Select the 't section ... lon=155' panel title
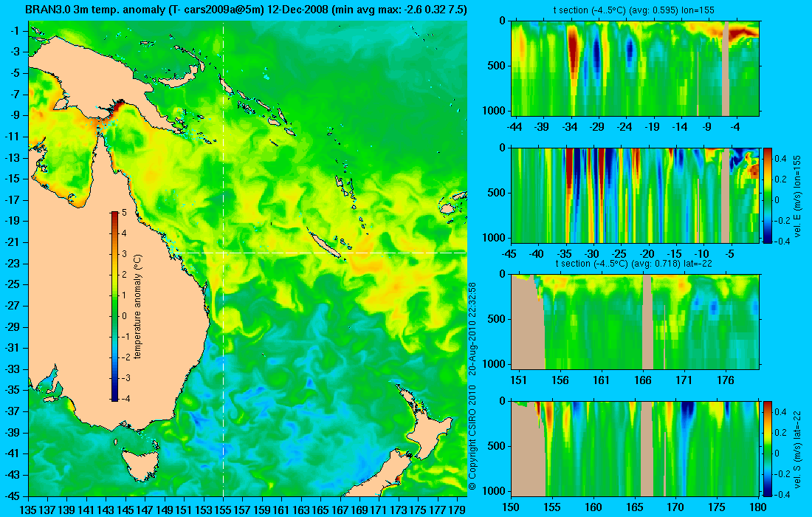 coord(635,10)
